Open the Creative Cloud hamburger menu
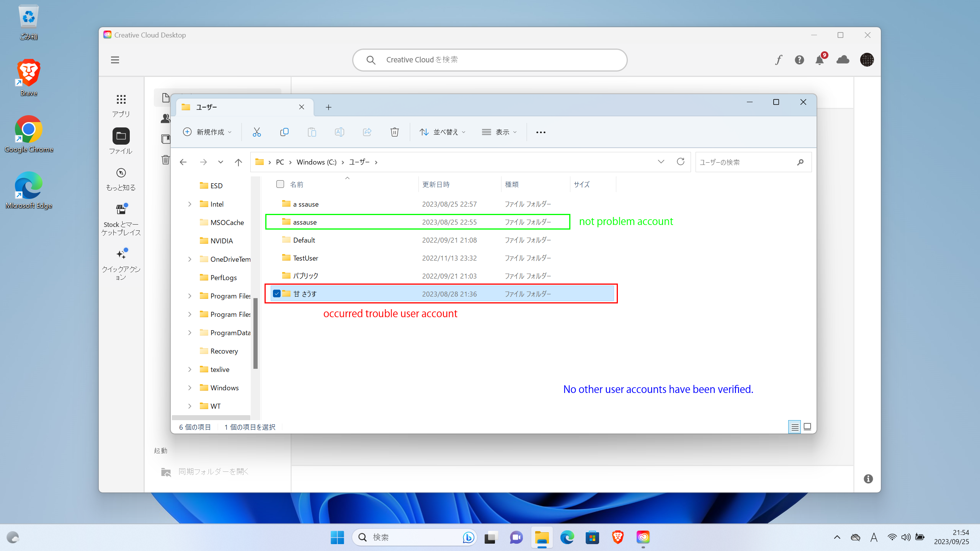 pyautogui.click(x=115, y=60)
